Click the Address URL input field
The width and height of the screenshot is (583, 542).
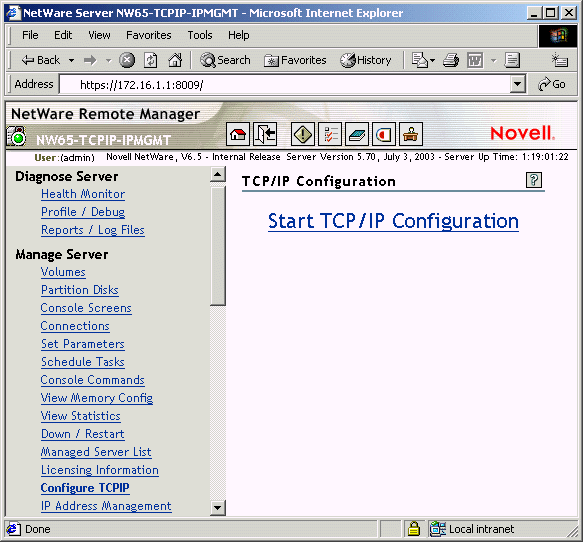tap(284, 84)
